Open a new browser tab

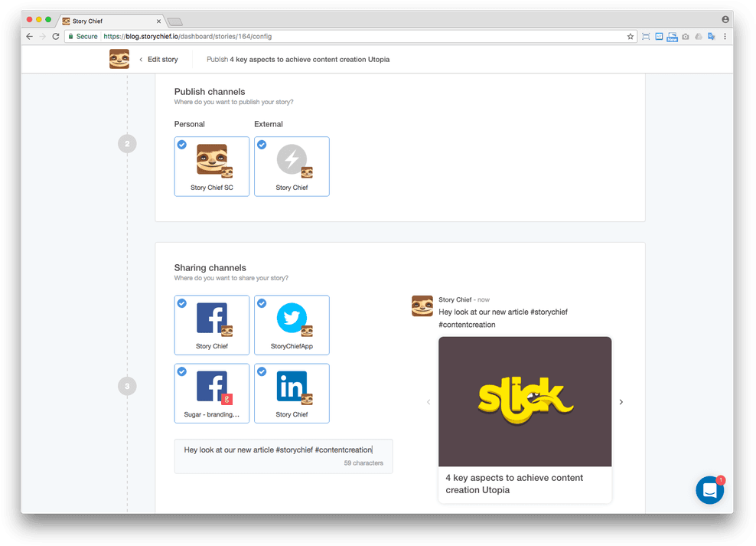(x=174, y=21)
